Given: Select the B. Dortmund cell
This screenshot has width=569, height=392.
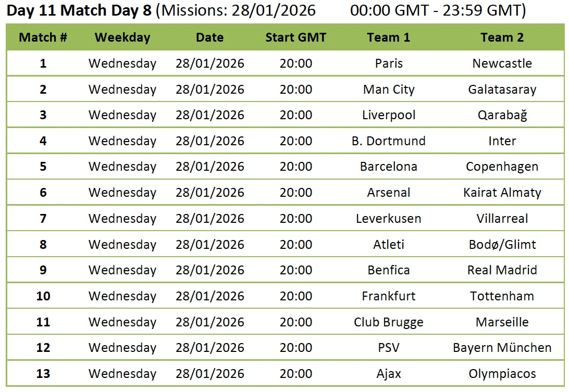Looking at the screenshot, I should [389, 141].
